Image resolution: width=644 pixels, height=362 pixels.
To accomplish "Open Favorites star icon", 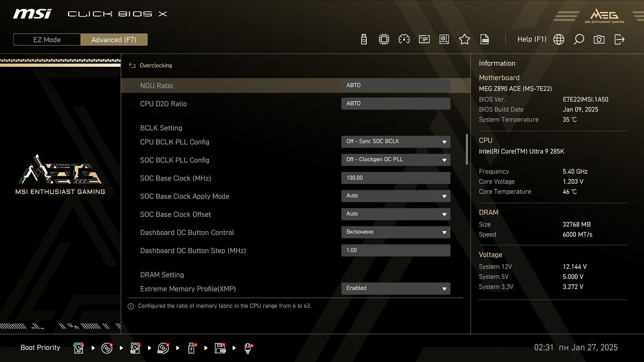I will pos(464,39).
